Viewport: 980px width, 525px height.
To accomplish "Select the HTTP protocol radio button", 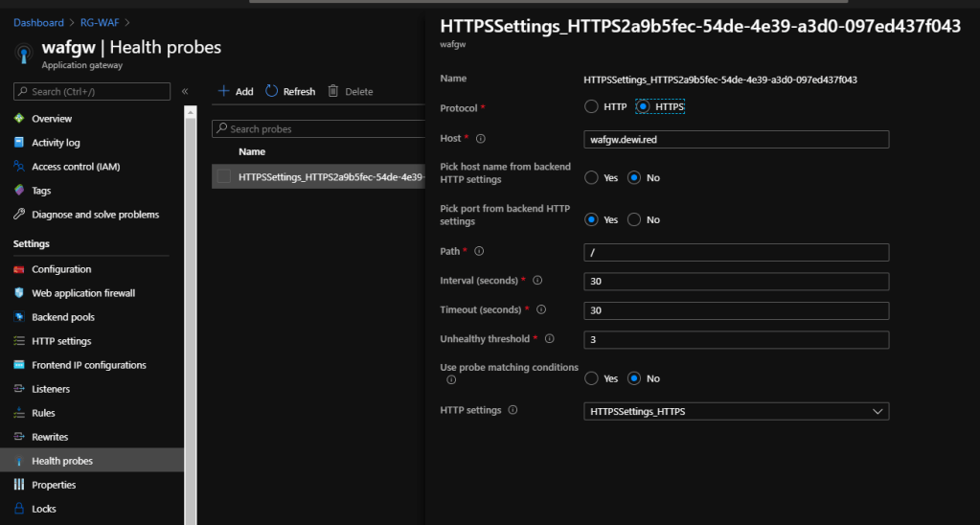I will coord(592,106).
